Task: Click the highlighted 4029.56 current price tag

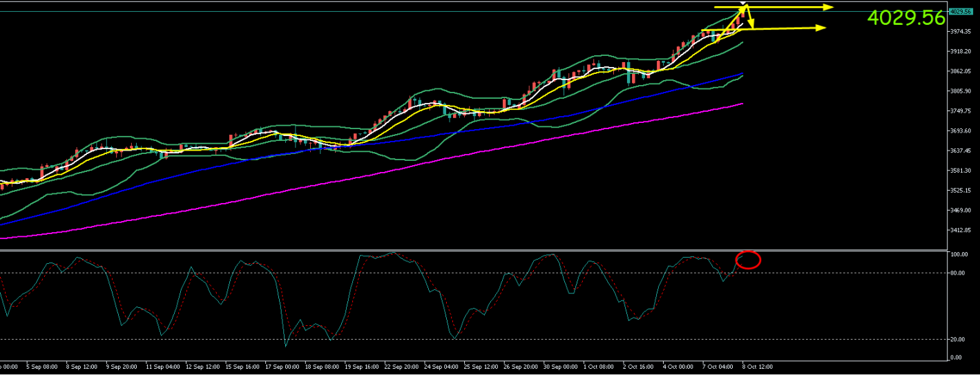Action: click(x=961, y=12)
